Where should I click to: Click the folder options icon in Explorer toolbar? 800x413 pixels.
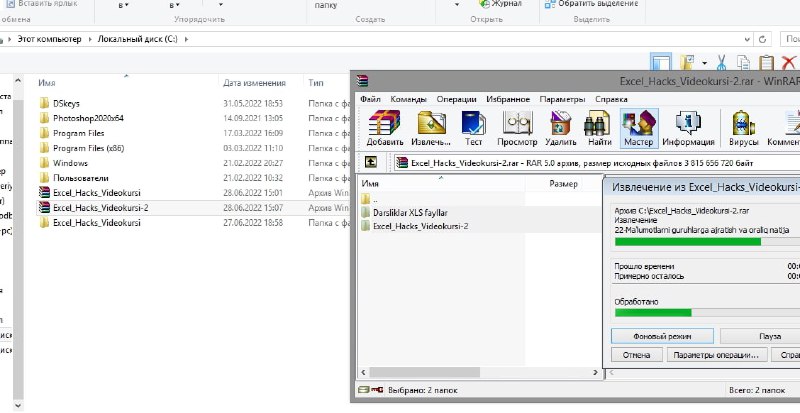(x=687, y=63)
